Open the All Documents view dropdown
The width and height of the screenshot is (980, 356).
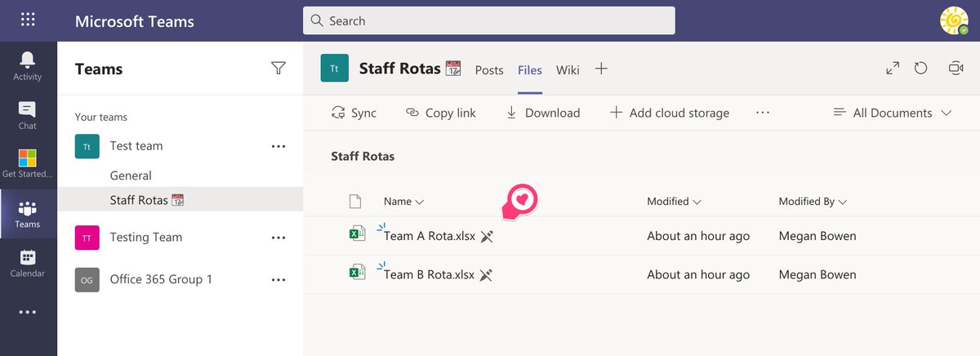point(893,113)
